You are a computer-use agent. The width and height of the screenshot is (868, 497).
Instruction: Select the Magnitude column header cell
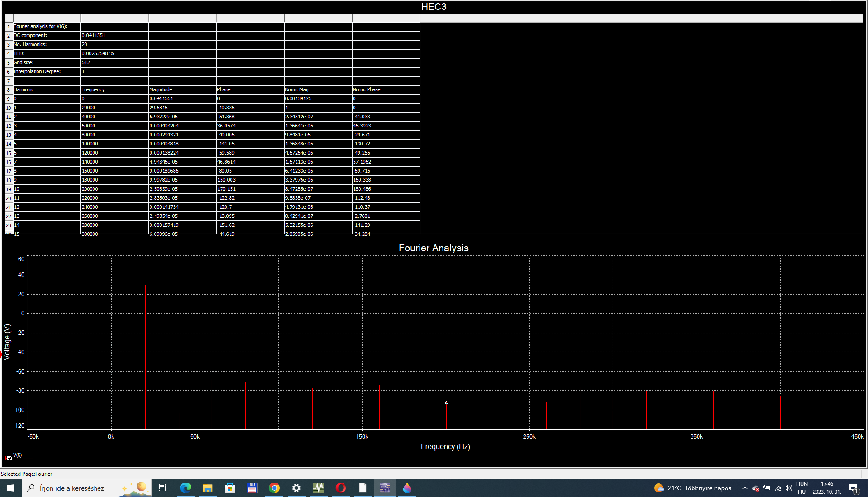[182, 89]
